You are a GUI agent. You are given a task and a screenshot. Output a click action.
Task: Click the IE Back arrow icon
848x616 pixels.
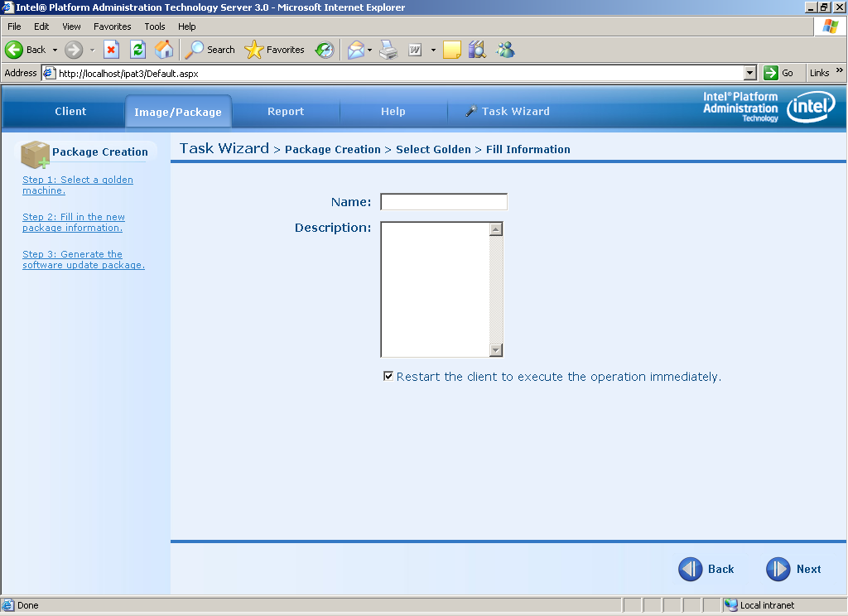pos(14,50)
